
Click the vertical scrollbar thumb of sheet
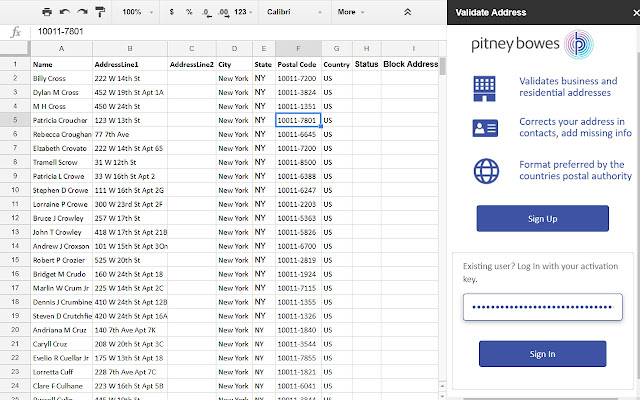click(442, 66)
